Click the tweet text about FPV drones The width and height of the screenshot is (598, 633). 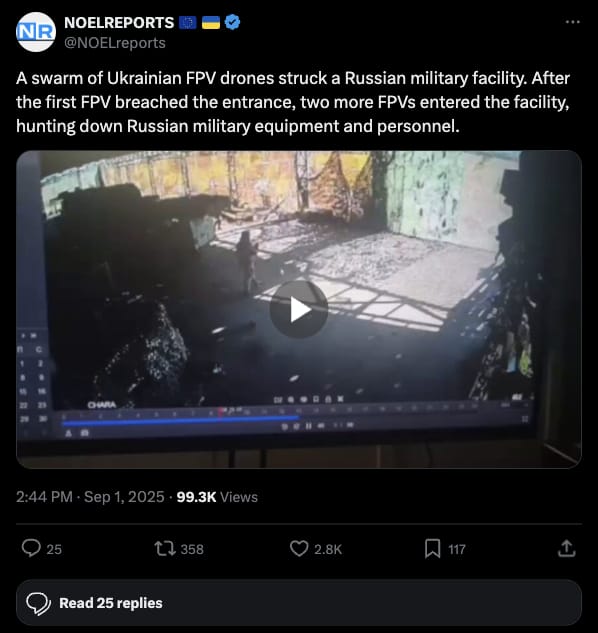[293, 102]
